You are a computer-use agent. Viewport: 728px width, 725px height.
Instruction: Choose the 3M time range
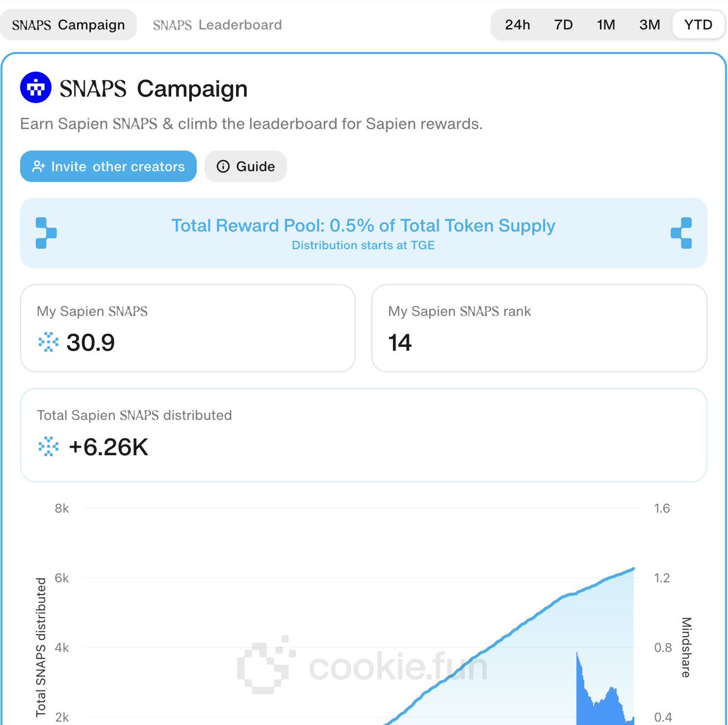(x=650, y=25)
